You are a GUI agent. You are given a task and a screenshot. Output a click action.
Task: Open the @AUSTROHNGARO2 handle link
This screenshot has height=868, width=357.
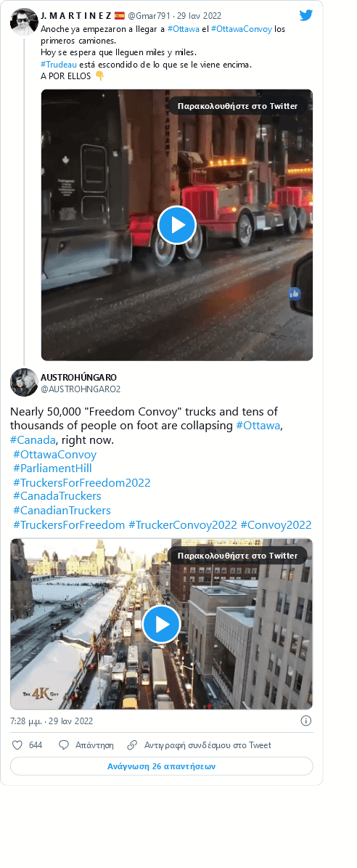pos(81,389)
